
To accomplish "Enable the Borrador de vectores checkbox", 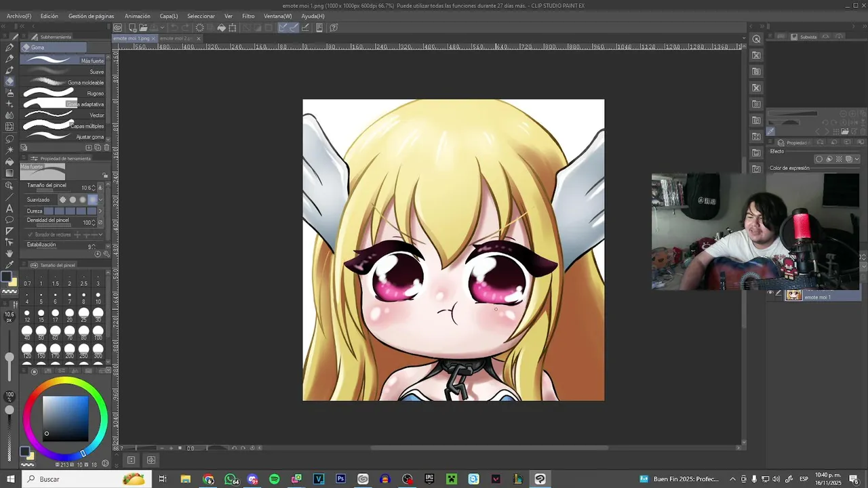I will pos(30,235).
